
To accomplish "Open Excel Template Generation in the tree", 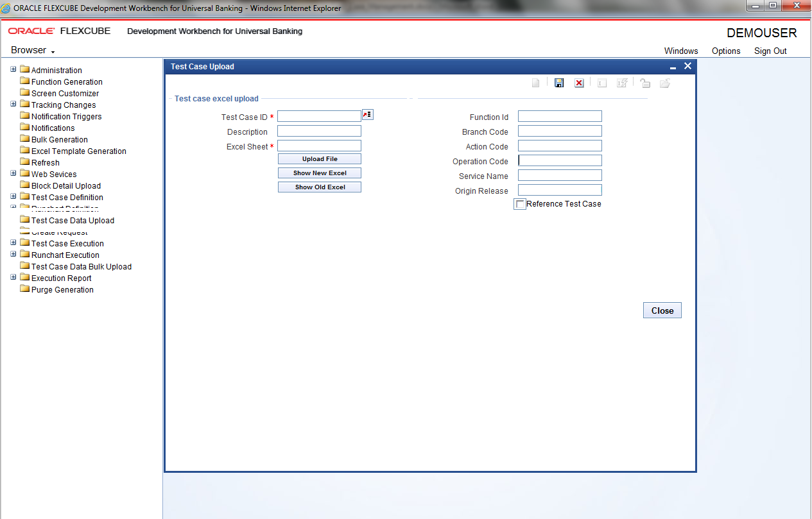I will click(x=78, y=151).
